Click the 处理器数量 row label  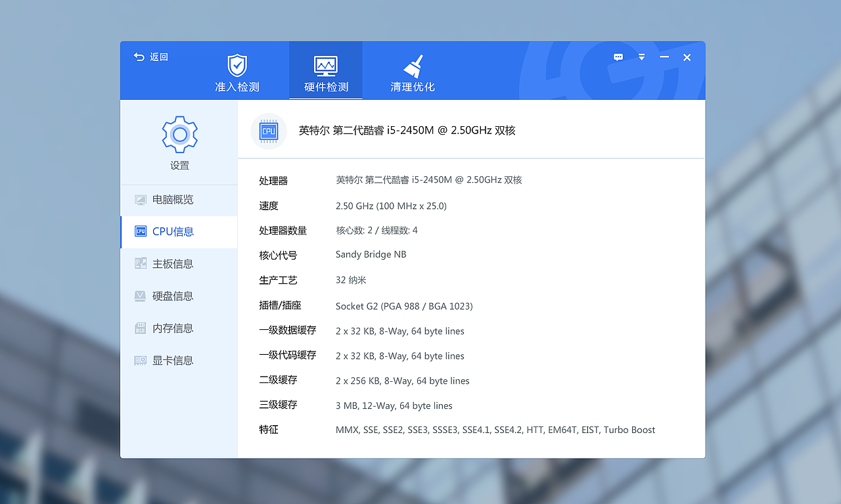point(283,231)
